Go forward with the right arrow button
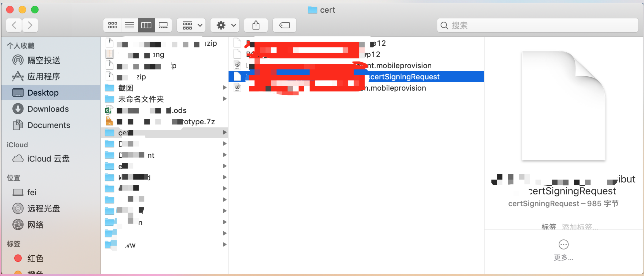 coord(30,25)
